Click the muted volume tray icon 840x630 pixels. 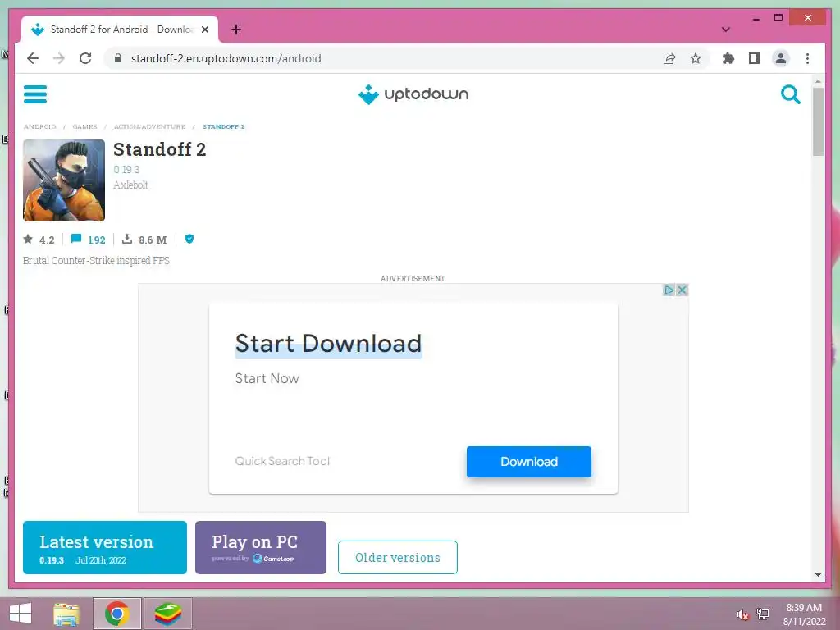click(x=742, y=614)
